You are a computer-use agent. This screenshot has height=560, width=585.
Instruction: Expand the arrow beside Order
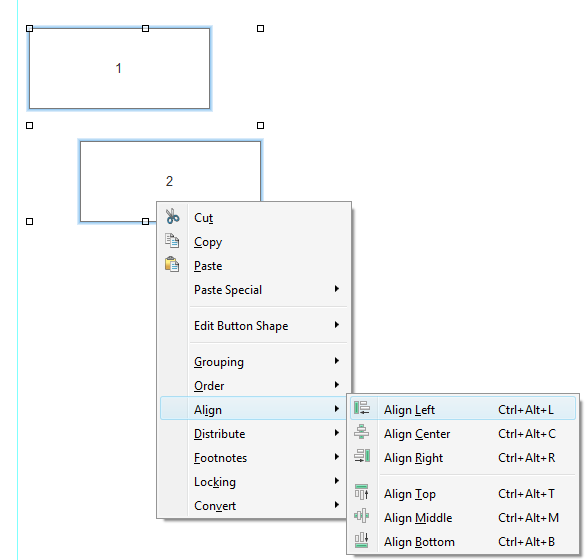(x=337, y=384)
